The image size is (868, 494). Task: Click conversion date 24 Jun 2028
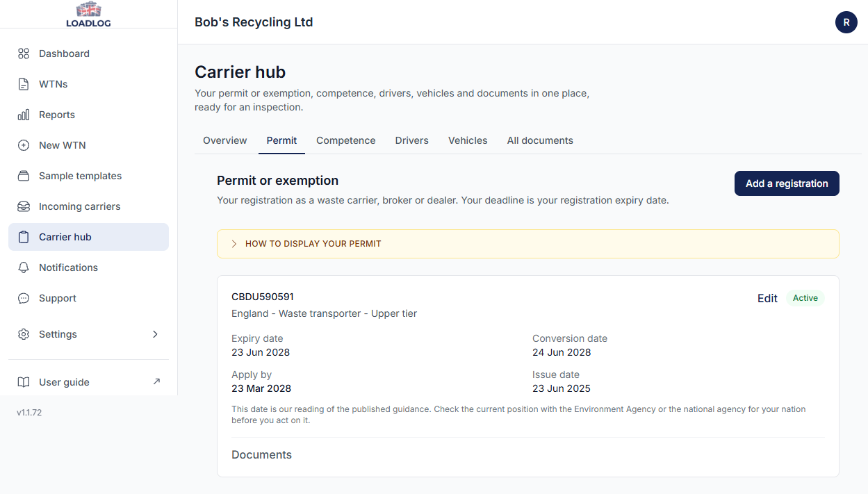[562, 352]
